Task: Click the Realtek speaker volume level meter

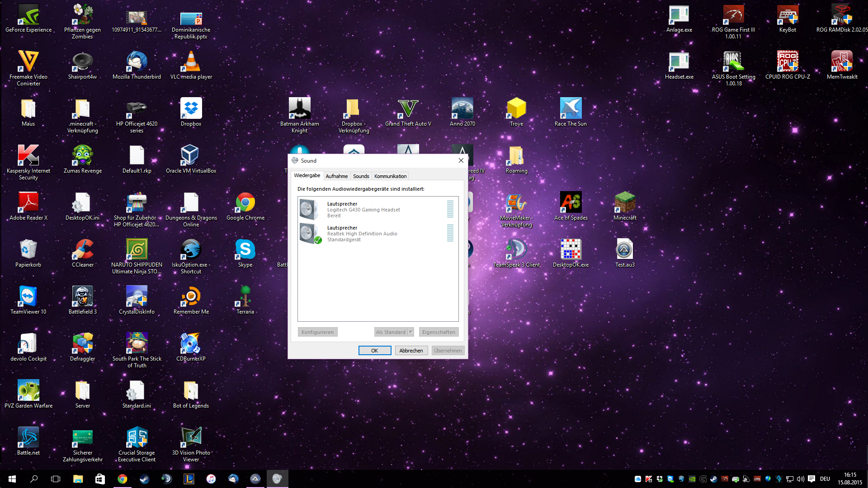Action: 450,233
